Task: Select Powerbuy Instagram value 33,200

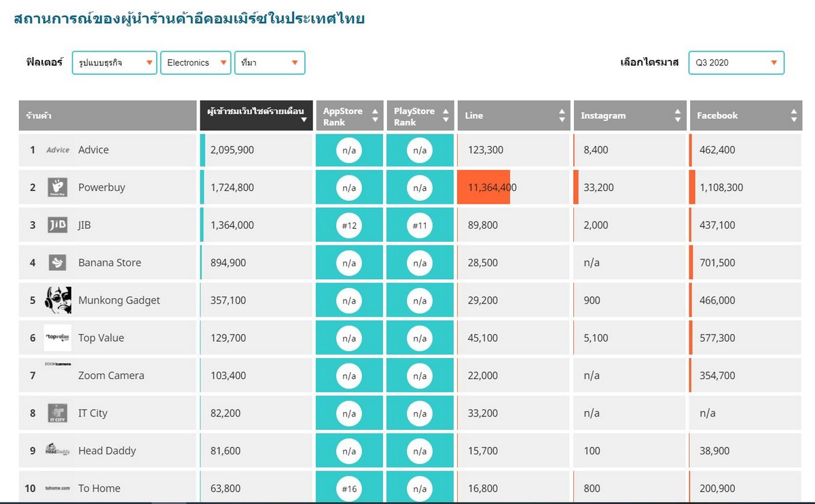Action: point(598,187)
